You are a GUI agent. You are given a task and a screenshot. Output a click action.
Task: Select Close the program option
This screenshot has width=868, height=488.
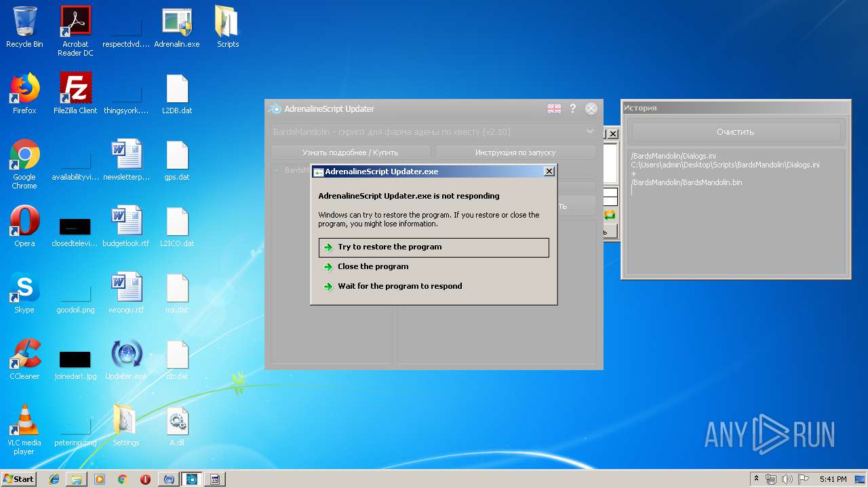(433, 267)
